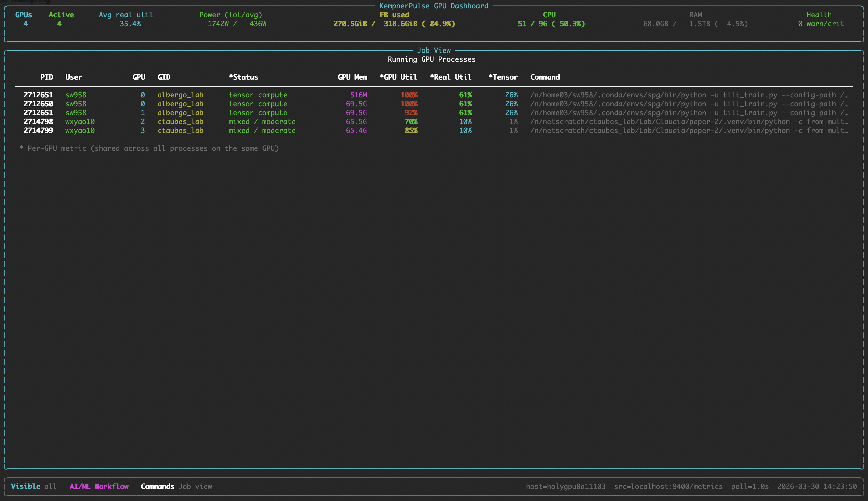Click the *Tensor column header
Screen dimensions: 868x501
503,77
